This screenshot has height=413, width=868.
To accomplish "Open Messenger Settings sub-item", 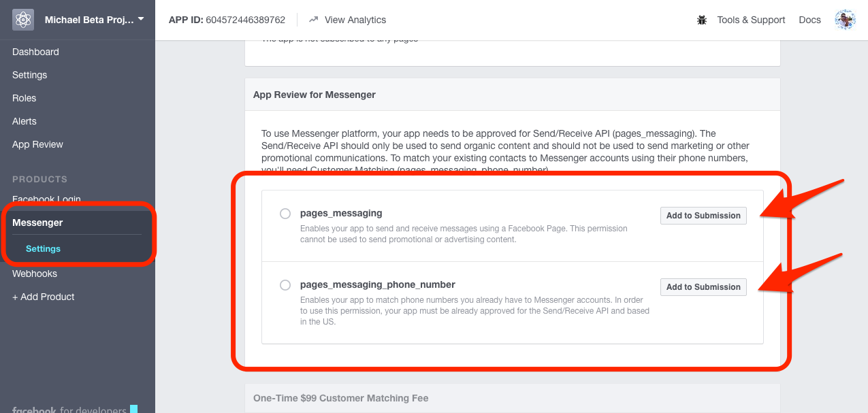I will pyautogui.click(x=43, y=248).
